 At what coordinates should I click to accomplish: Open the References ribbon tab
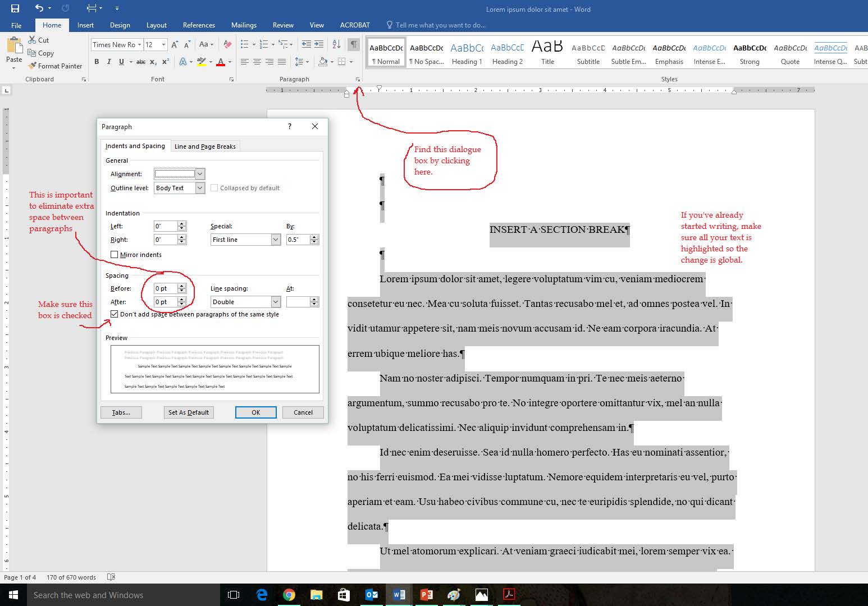[199, 25]
